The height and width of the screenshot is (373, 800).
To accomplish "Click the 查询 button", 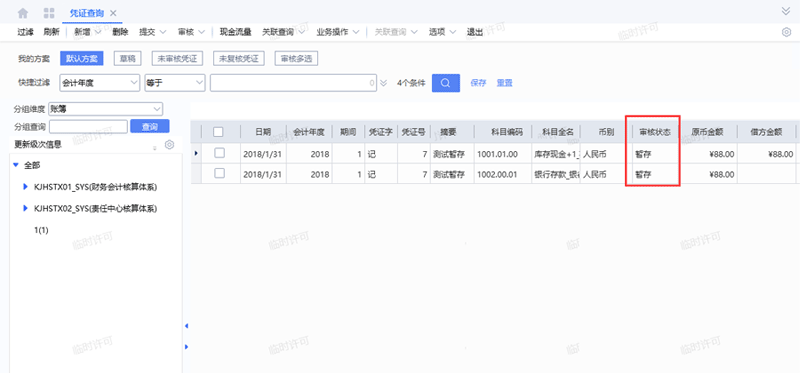I will (x=149, y=126).
